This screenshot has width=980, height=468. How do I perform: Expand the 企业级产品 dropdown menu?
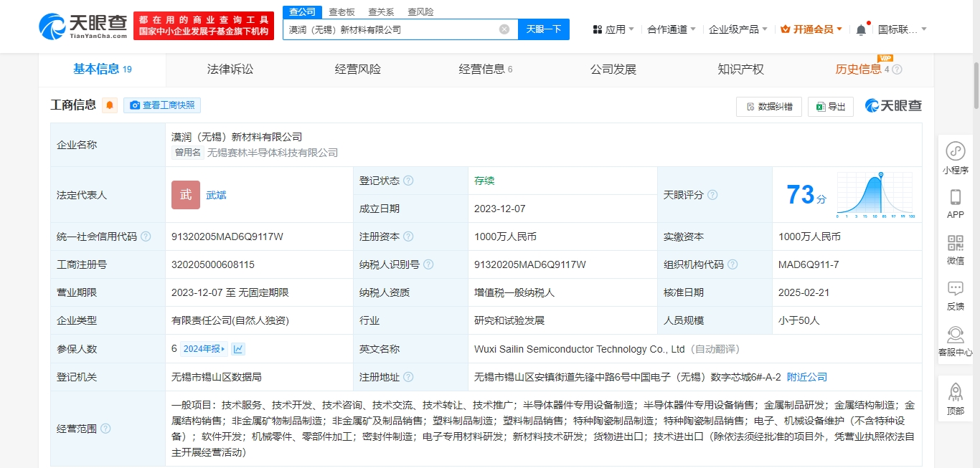click(x=738, y=29)
